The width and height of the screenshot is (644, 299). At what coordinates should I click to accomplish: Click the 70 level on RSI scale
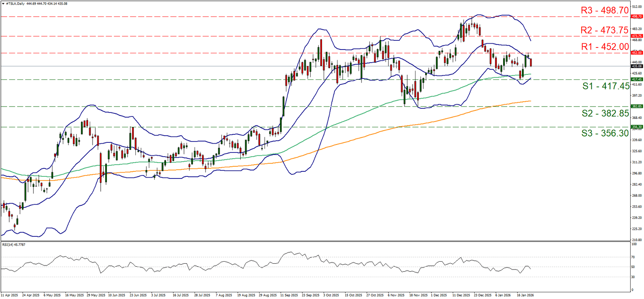click(x=634, y=257)
